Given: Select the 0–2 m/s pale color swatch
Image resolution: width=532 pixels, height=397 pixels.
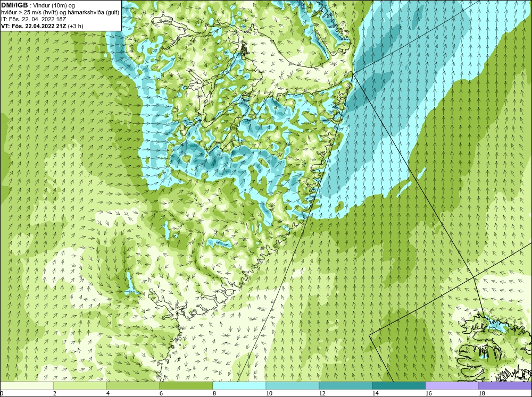Looking at the screenshot, I should point(27,385).
